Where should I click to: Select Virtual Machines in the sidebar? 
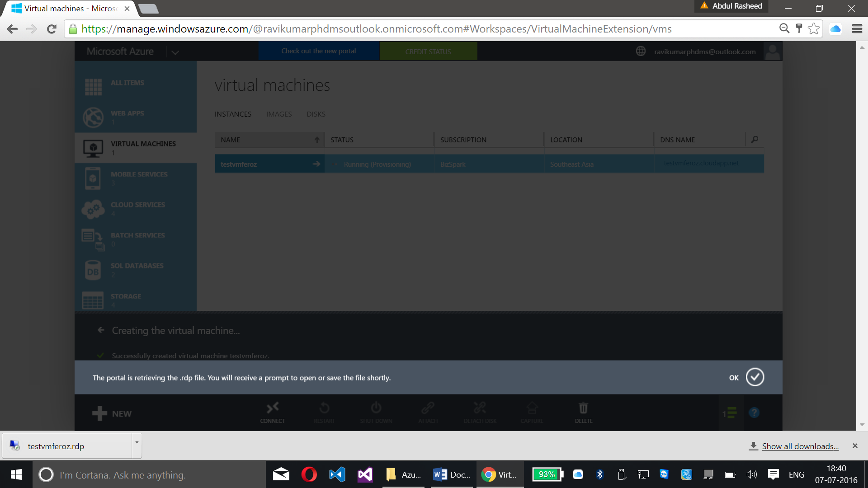tap(136, 148)
